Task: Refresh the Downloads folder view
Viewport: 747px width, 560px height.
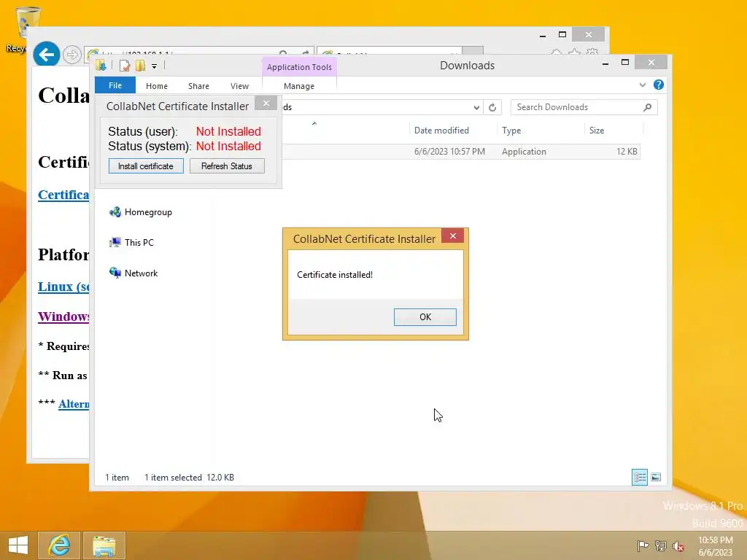Action: [x=492, y=108]
